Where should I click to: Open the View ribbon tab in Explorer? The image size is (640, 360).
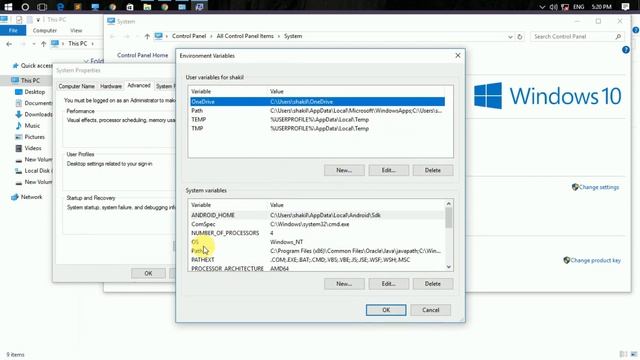pyautogui.click(x=76, y=30)
